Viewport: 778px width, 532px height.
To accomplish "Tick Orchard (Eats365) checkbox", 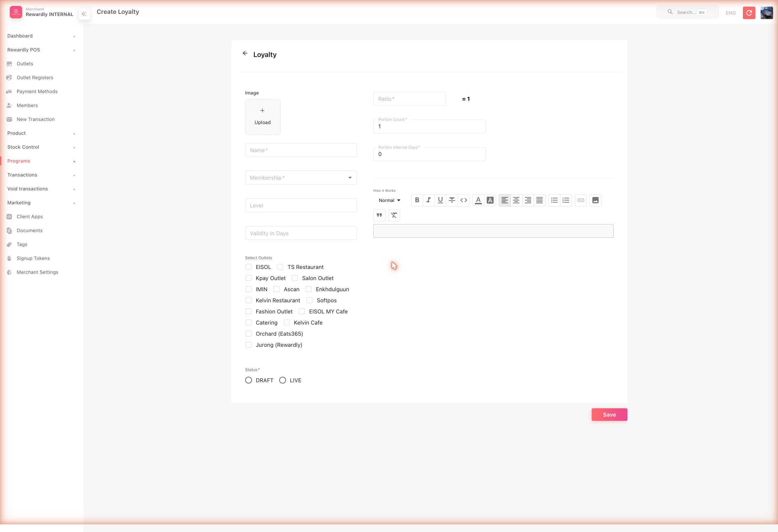I will tap(249, 334).
